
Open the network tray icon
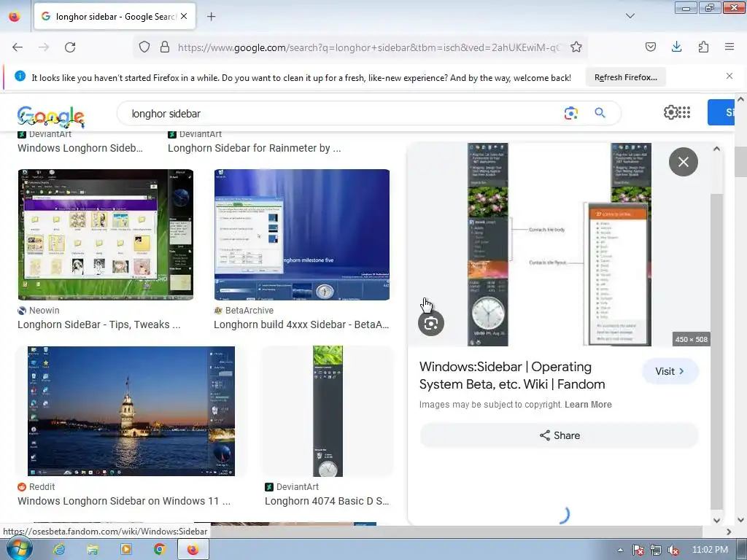click(656, 550)
